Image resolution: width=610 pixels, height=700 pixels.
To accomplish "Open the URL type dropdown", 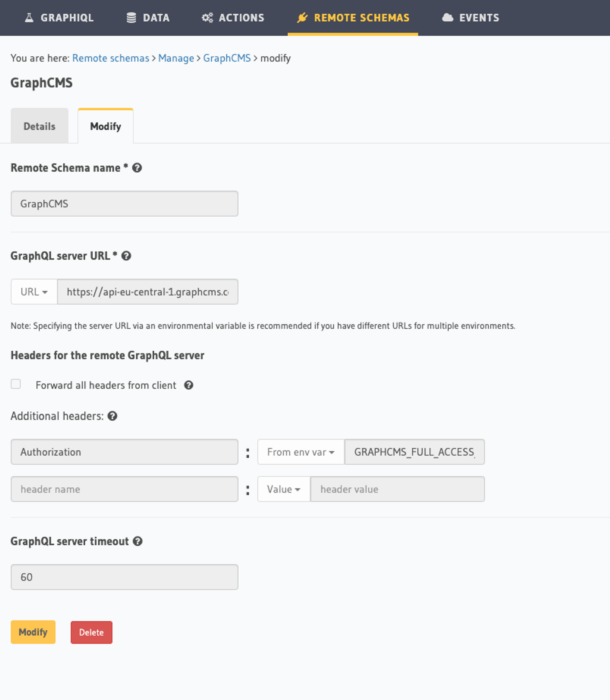I will coord(34,291).
